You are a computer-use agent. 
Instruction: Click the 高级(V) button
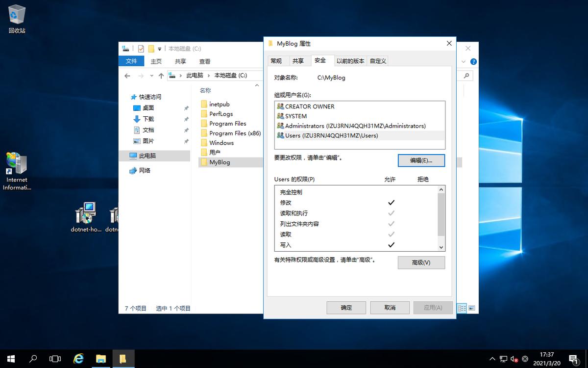(421, 263)
